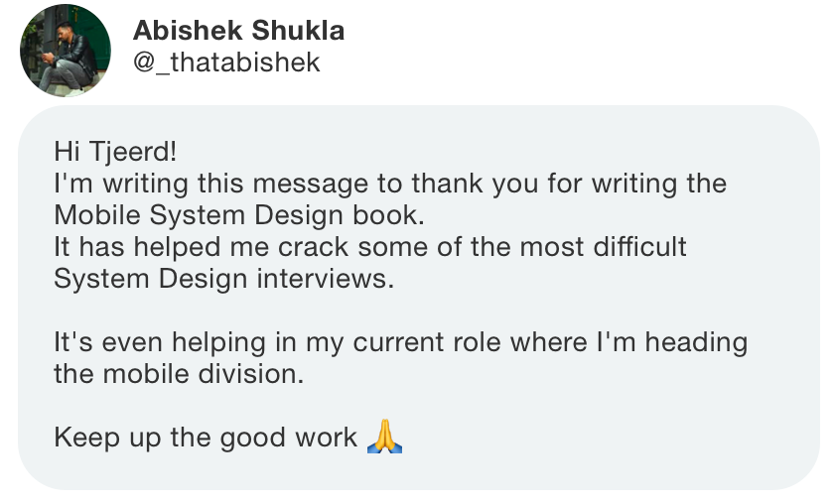Viewport: 834px width, 504px height.
Task: Click the word "Shukla" in the header
Action: (x=298, y=31)
